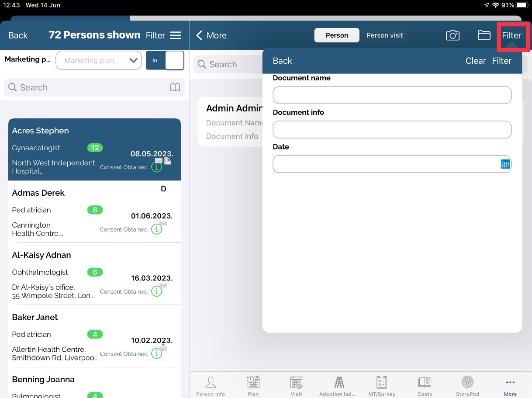Open the Adoption ladder icon
The image size is (532, 398).
coord(339,382)
